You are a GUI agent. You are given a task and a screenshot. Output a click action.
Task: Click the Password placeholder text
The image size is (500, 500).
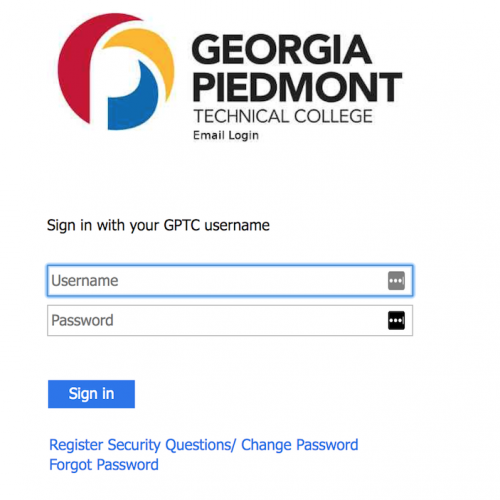click(82, 320)
